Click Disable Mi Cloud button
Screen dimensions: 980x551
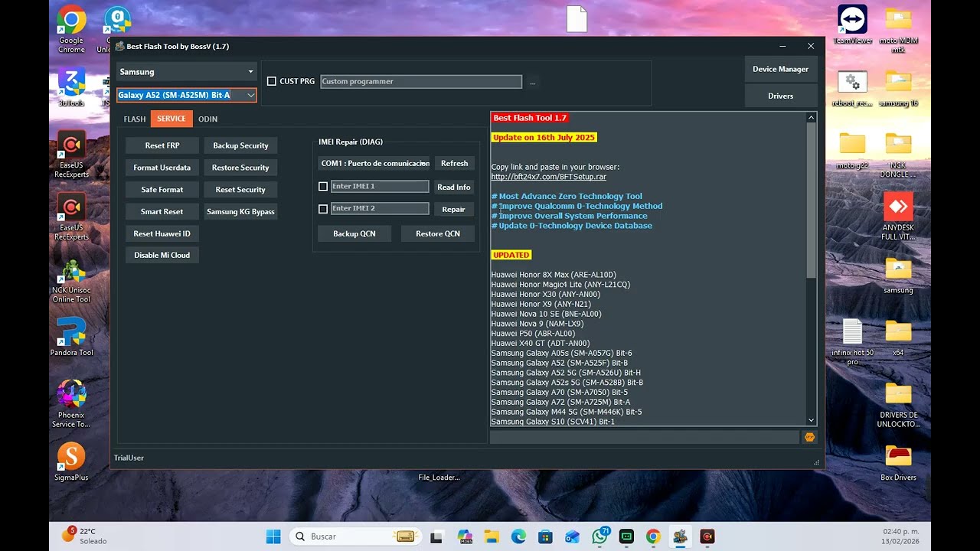click(x=162, y=255)
